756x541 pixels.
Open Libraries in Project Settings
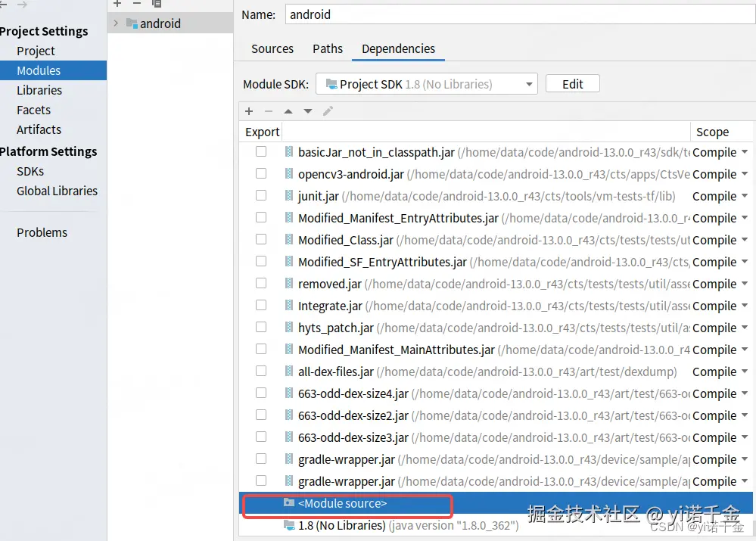click(39, 90)
